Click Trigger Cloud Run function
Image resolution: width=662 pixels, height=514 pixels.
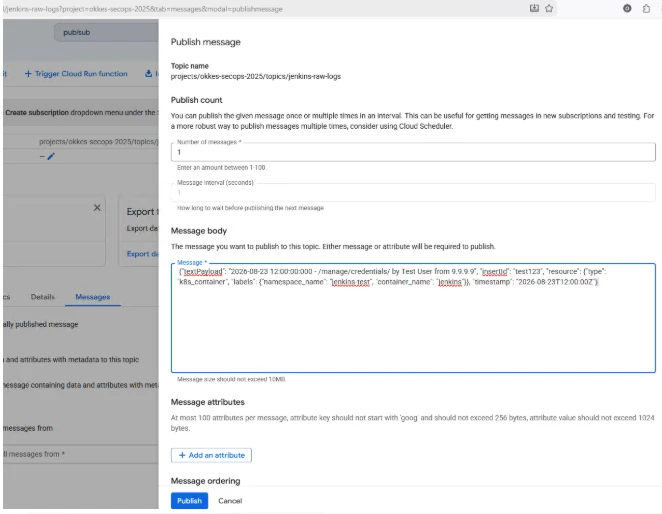76,73
